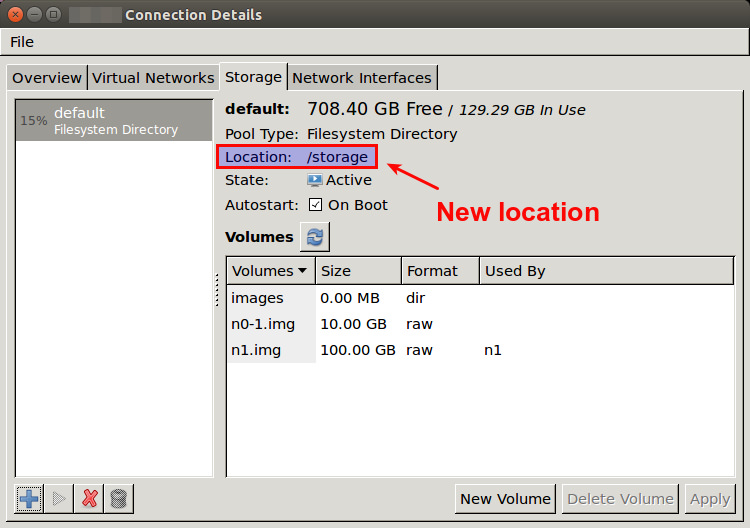750x528 pixels.
Task: Click the Stop Pool red X icon
Action: [x=90, y=498]
